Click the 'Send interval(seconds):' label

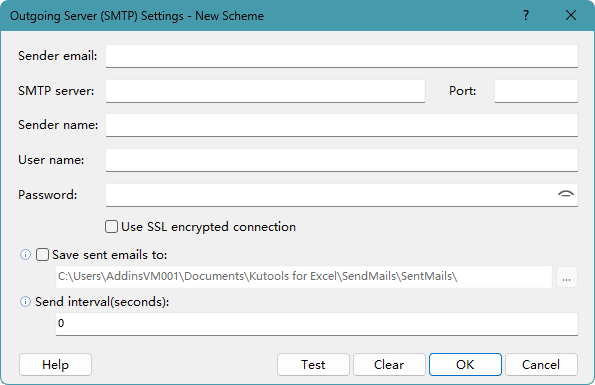pyautogui.click(x=102, y=302)
